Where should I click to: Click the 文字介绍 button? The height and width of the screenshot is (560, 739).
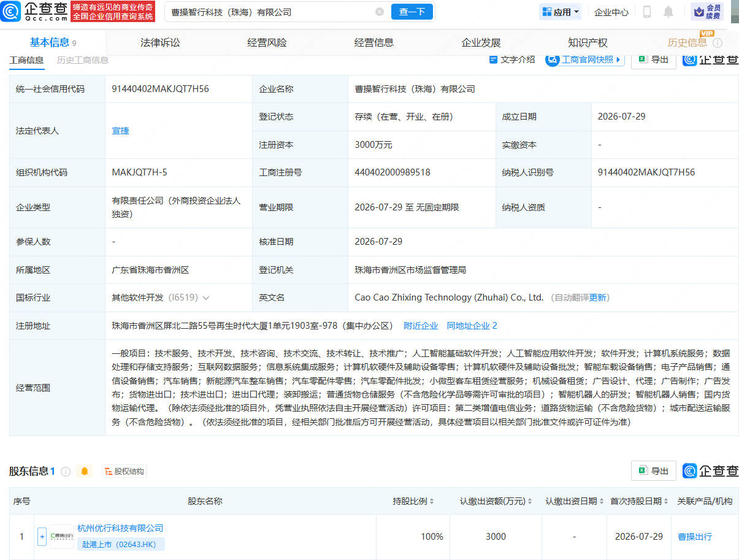coord(512,59)
